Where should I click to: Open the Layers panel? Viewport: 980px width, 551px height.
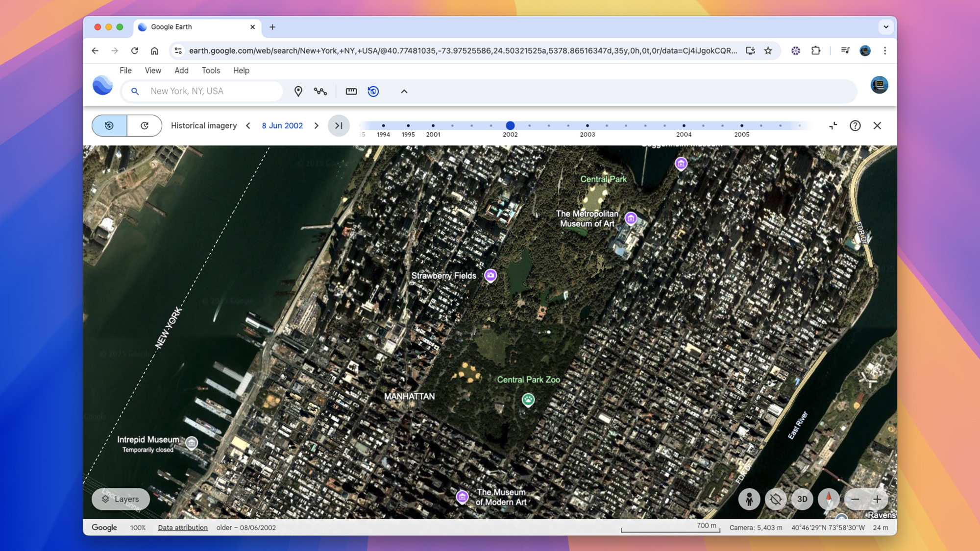[121, 499]
